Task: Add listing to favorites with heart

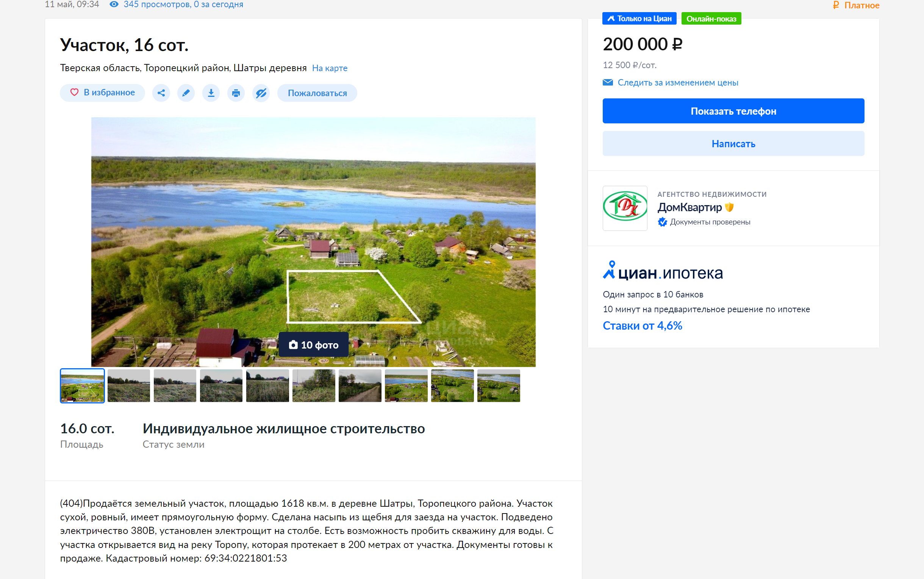Action: coord(102,93)
